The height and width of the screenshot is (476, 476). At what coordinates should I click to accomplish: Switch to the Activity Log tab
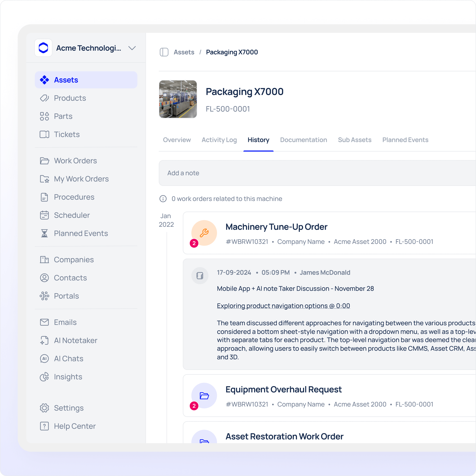coord(219,140)
